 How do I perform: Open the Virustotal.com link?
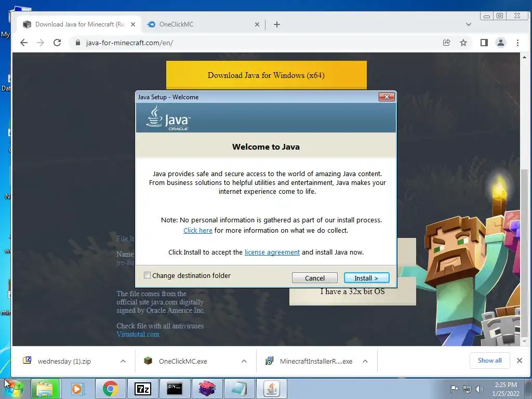[138, 334]
